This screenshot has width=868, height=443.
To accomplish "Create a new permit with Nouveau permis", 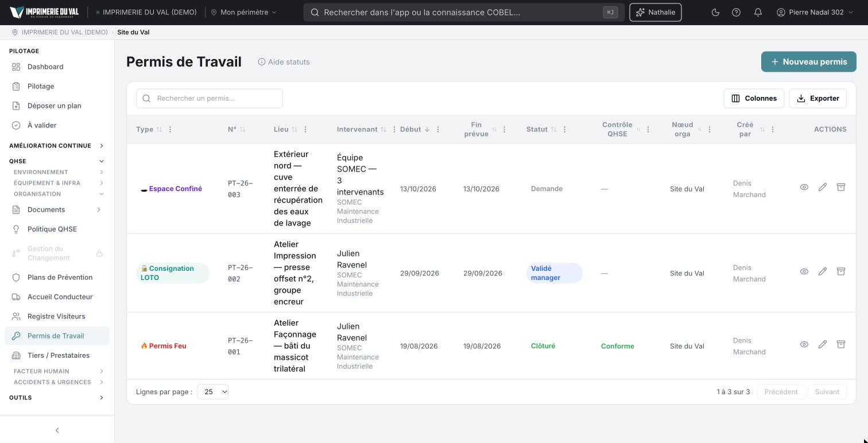I will (808, 62).
